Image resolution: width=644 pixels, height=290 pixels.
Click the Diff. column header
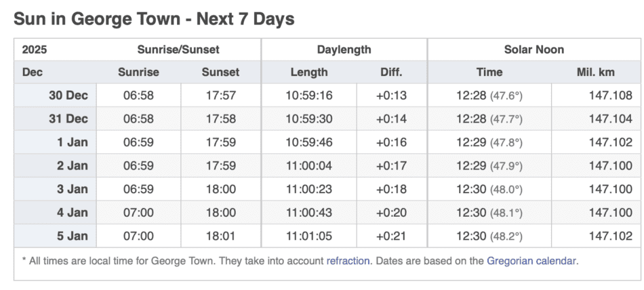pyautogui.click(x=391, y=72)
